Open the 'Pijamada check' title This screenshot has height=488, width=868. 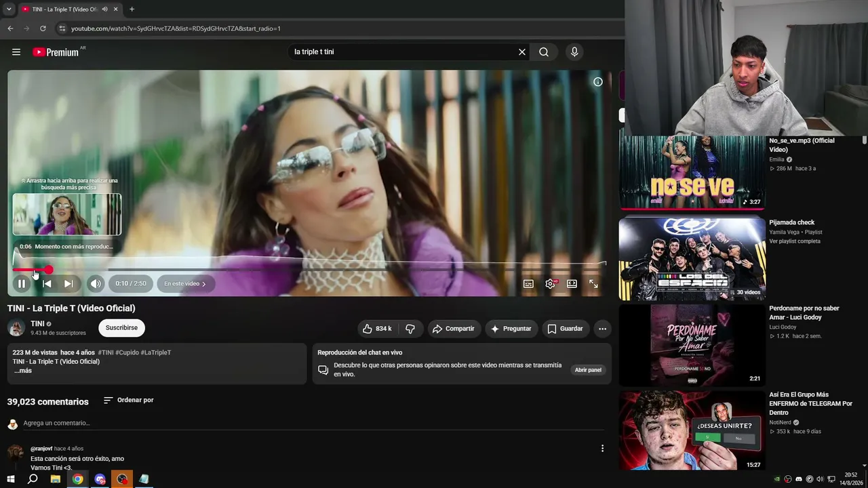[792, 222]
